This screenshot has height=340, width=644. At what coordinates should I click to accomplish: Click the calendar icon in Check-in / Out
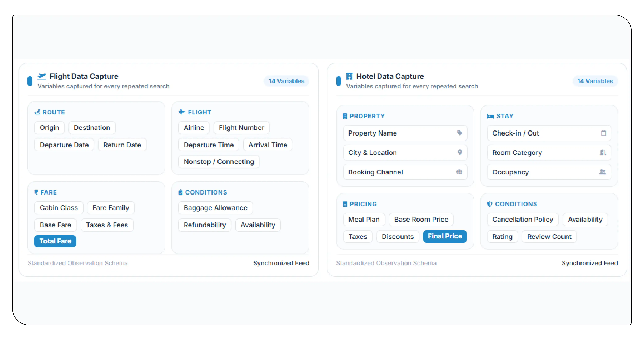point(603,133)
